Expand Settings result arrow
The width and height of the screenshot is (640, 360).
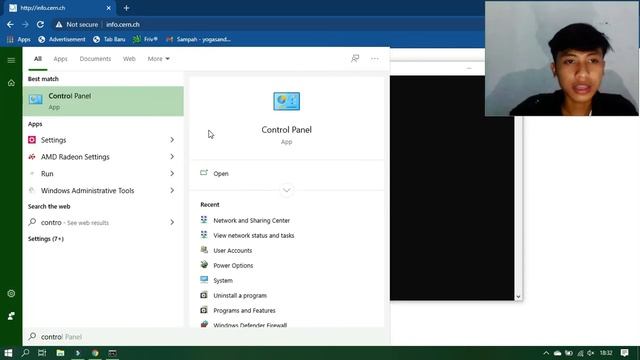(172, 140)
